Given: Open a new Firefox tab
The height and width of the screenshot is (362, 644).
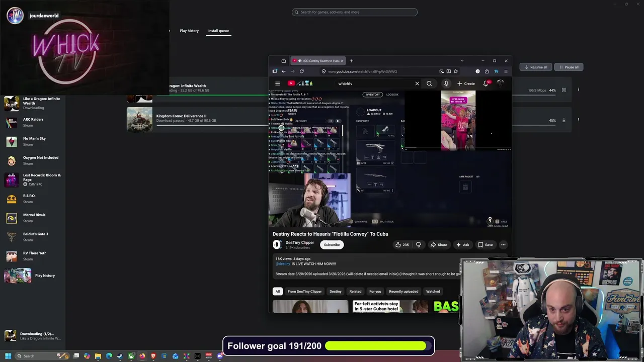Looking at the screenshot, I should (x=352, y=61).
